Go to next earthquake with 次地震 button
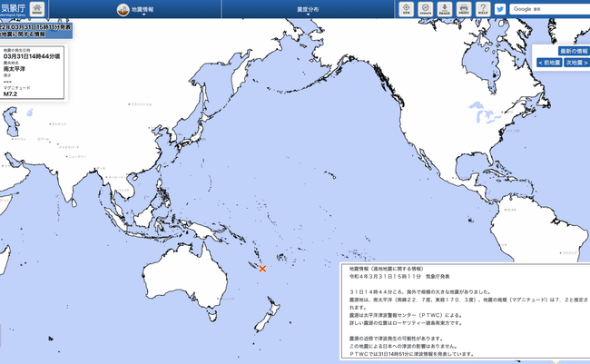The image size is (590, 364). click(575, 63)
